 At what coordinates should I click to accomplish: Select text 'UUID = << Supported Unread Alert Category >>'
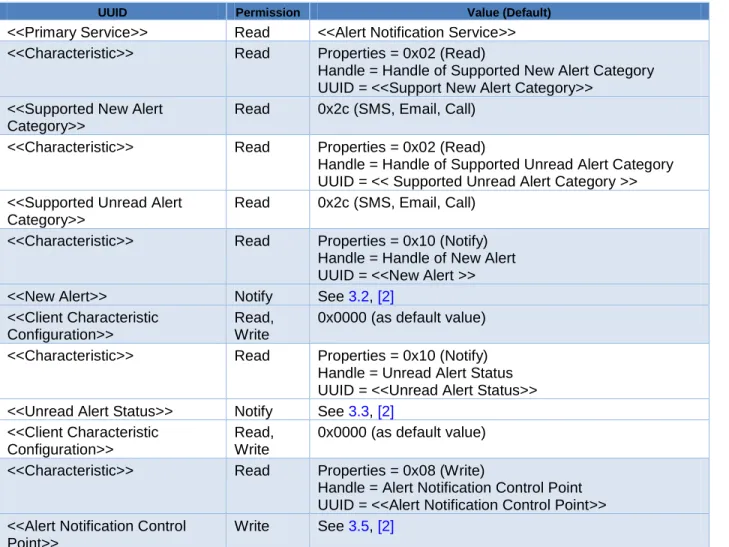tap(477, 182)
